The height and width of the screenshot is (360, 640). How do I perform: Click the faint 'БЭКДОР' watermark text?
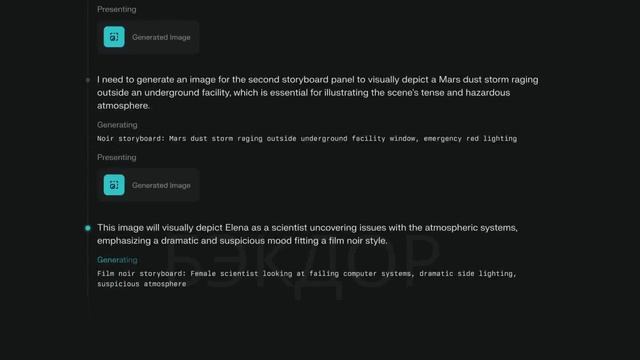point(303,265)
